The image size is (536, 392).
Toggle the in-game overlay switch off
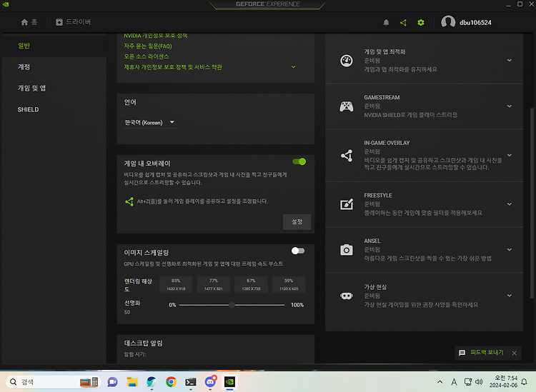299,161
